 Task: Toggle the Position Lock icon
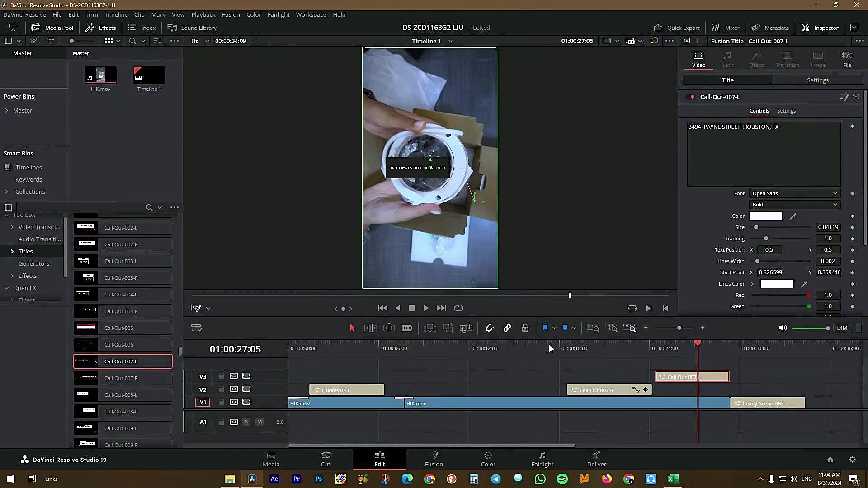point(525,328)
